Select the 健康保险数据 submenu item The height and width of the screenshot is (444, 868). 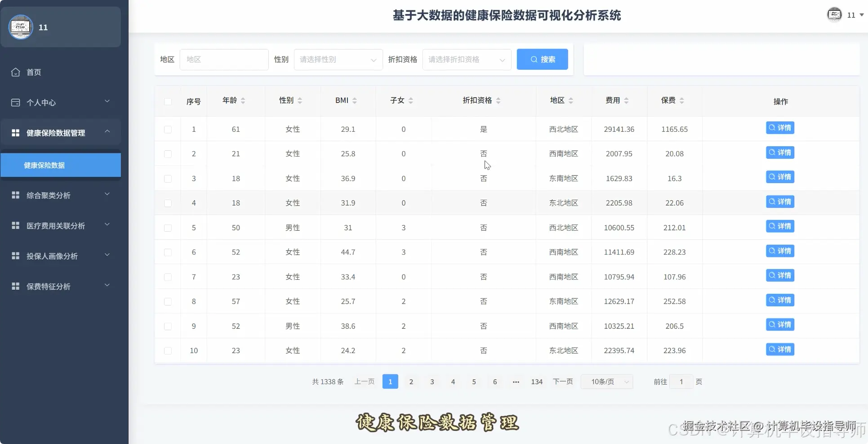click(x=45, y=165)
